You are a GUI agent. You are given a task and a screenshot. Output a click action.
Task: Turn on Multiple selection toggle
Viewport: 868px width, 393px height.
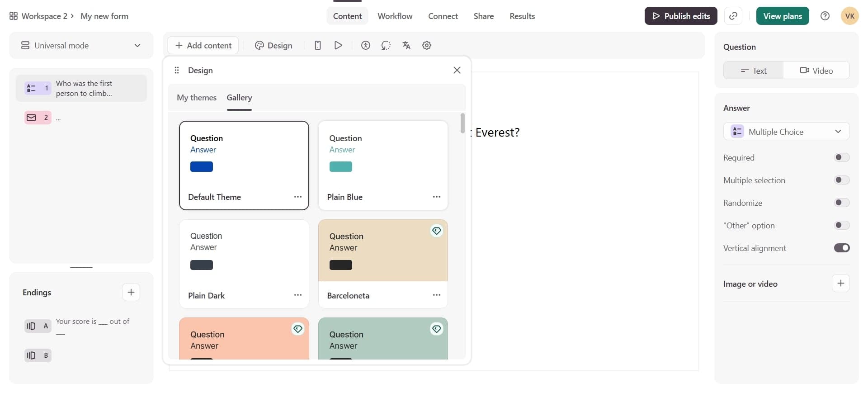tap(841, 180)
